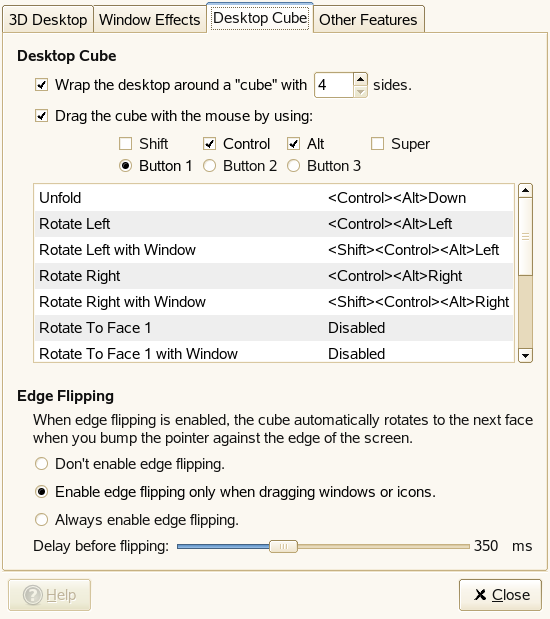The width and height of the screenshot is (550, 619).
Task: Click the <Shift><Control><Alt>Right shortcut value
Action: 419,302
